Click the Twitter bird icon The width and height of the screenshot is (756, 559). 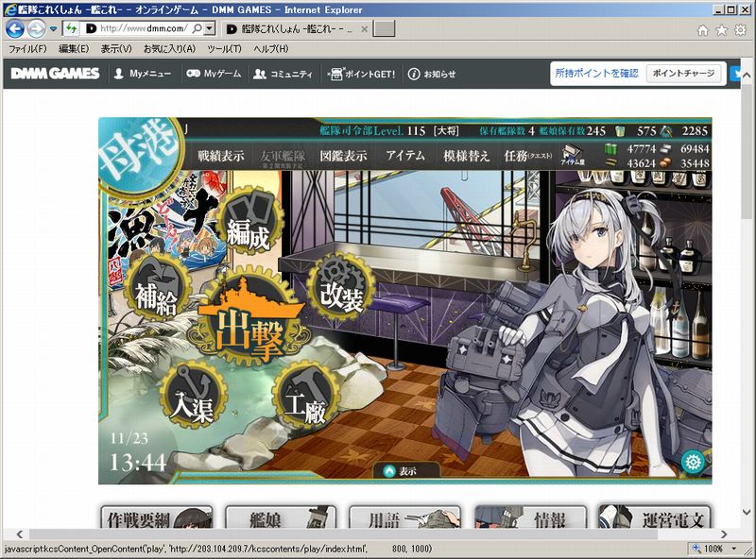tap(736, 74)
